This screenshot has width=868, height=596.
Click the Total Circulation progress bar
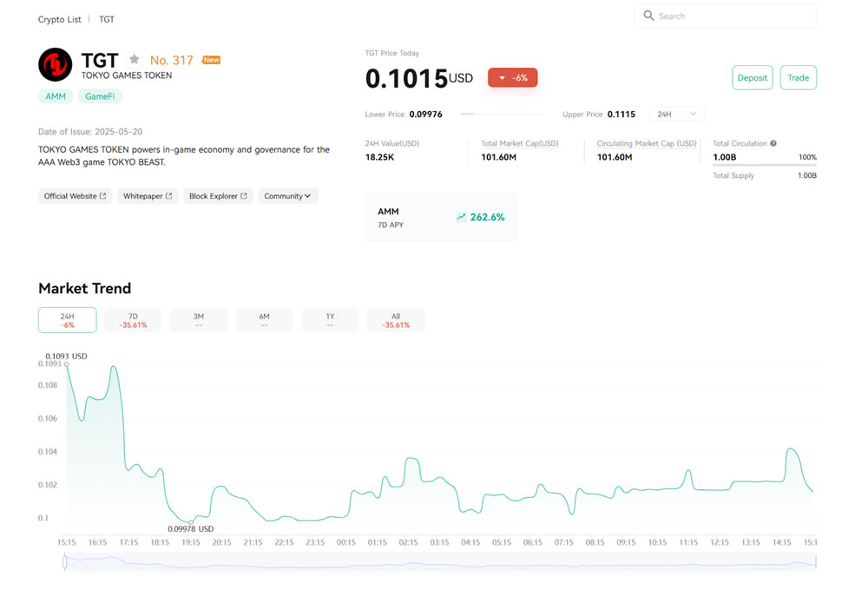(765, 165)
